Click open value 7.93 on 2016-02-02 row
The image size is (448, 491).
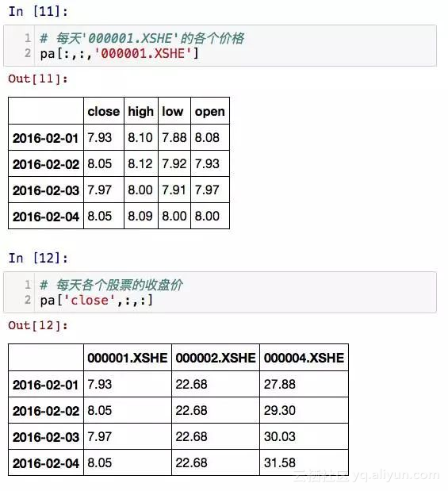210,164
